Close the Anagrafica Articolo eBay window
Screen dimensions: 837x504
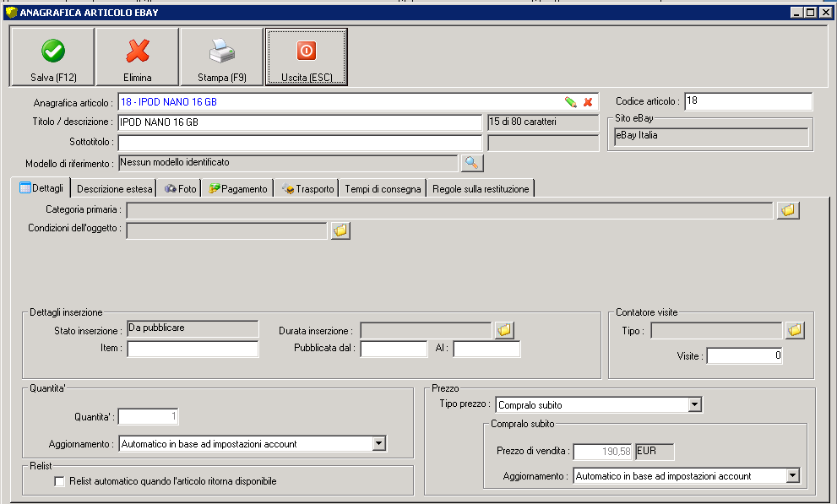(x=825, y=13)
